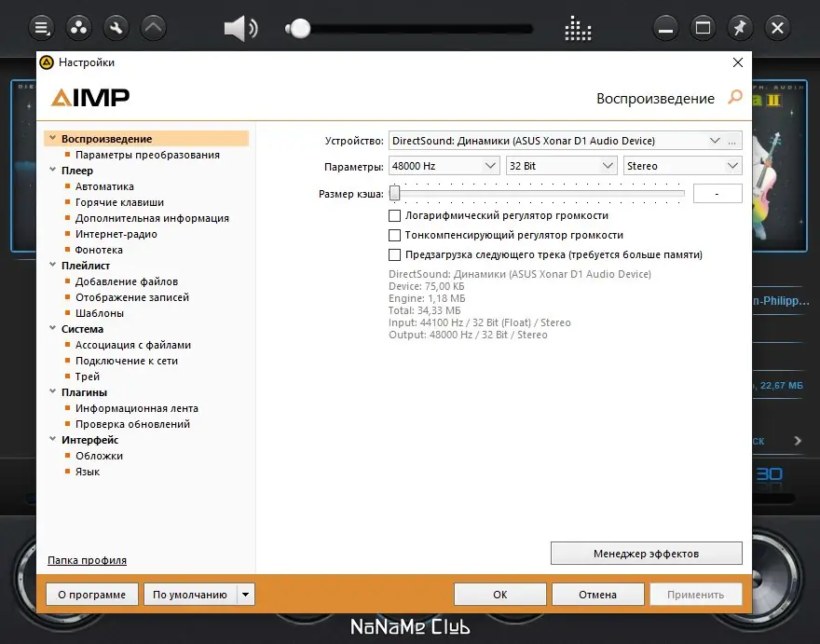Open the Автоматика settings page

pyautogui.click(x=104, y=186)
